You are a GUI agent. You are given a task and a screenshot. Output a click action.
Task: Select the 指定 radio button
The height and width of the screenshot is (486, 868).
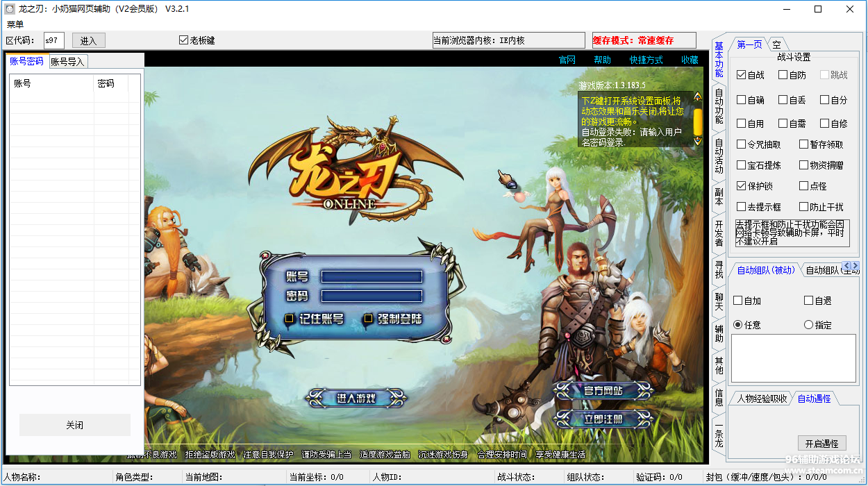pyautogui.click(x=808, y=325)
